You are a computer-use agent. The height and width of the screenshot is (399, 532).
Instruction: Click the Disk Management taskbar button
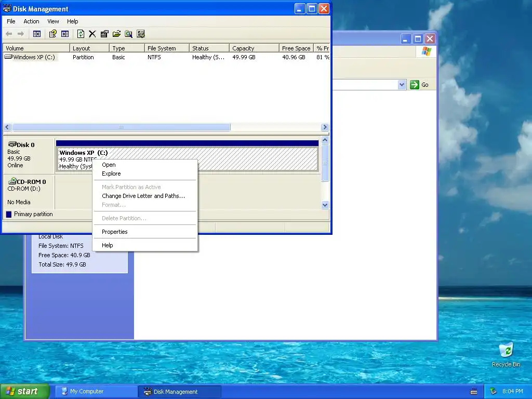click(180, 392)
